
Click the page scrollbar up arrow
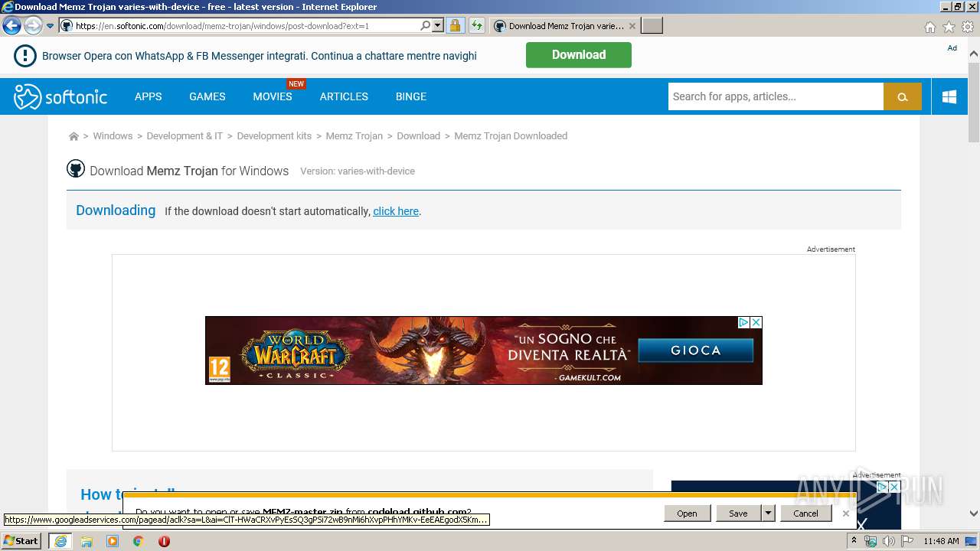[x=974, y=54]
